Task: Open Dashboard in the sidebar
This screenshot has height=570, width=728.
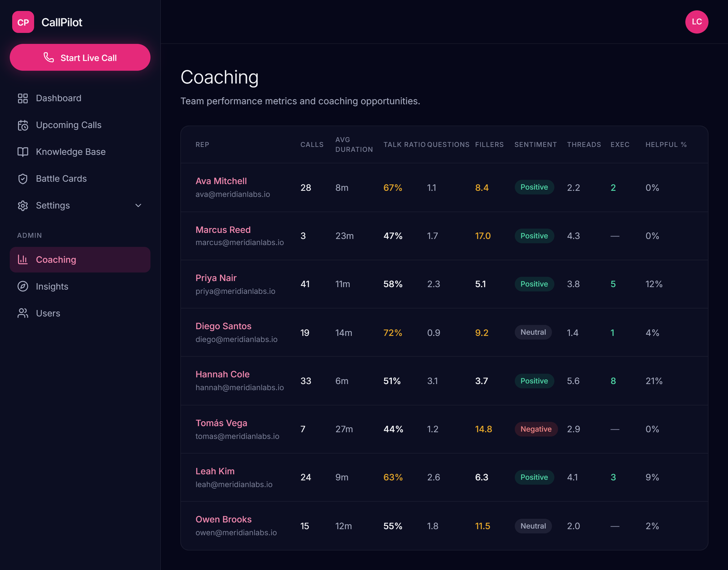Action: [x=80, y=98]
